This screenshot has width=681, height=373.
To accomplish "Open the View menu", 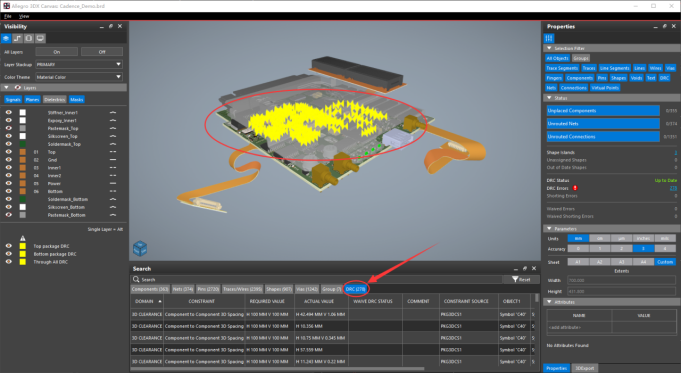I will click(x=24, y=16).
